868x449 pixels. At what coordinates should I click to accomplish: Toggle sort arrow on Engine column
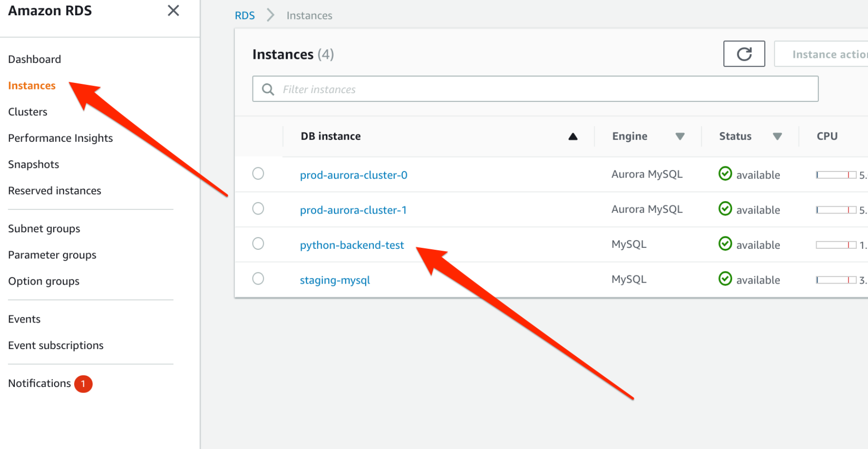[x=680, y=136]
